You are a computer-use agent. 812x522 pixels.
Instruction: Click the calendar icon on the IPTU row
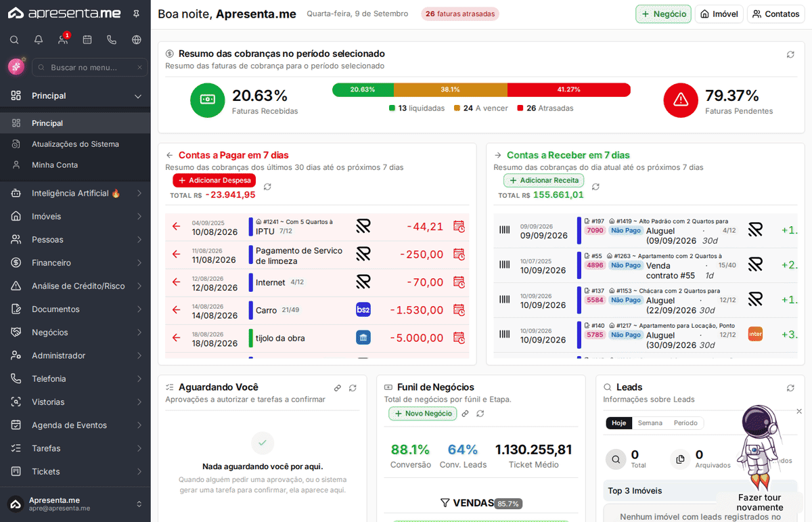pyautogui.click(x=459, y=227)
